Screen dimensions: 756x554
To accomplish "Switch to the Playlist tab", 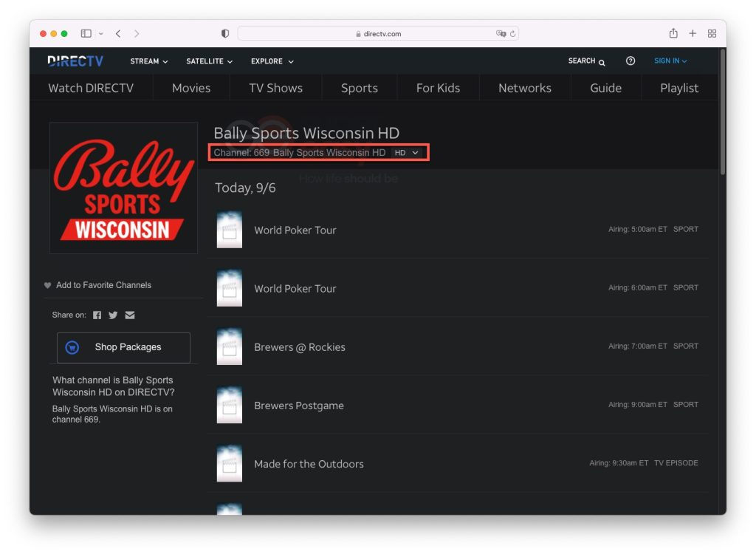I will click(x=679, y=88).
